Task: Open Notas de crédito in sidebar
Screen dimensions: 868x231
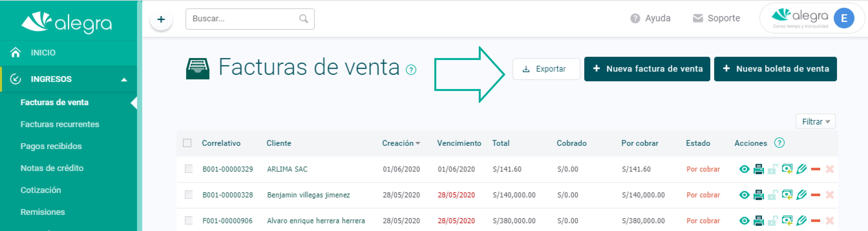Action: 52,168
